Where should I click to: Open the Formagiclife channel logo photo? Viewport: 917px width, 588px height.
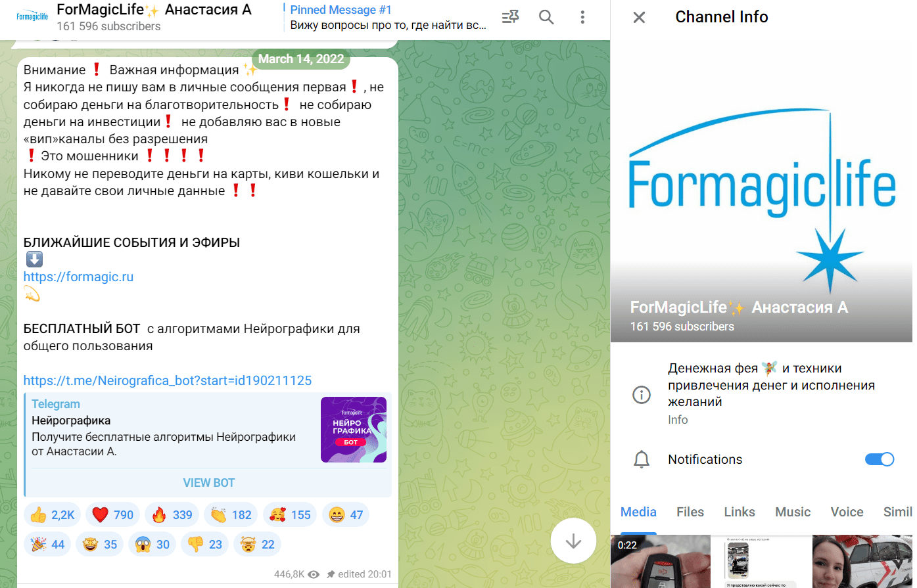pos(761,191)
